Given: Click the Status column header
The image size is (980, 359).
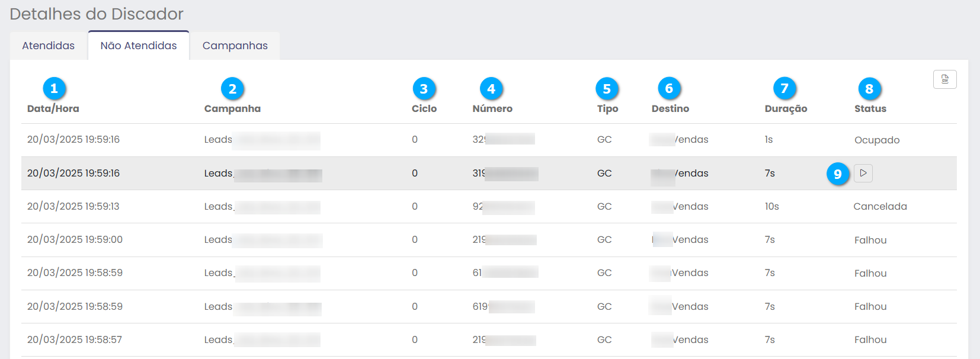Looking at the screenshot, I should (870, 108).
